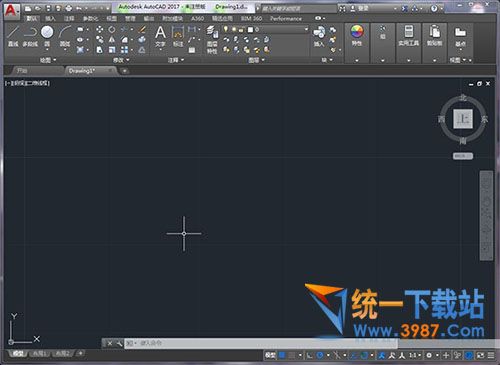The width and height of the screenshot is (500, 365).
Task: Click the ViewCube top (上) face
Action: (x=463, y=119)
